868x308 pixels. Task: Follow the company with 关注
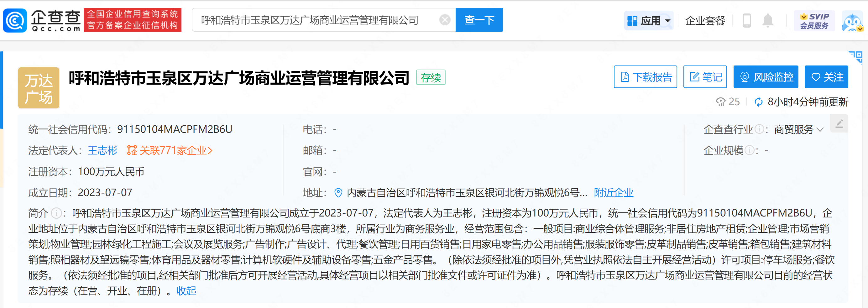point(826,77)
